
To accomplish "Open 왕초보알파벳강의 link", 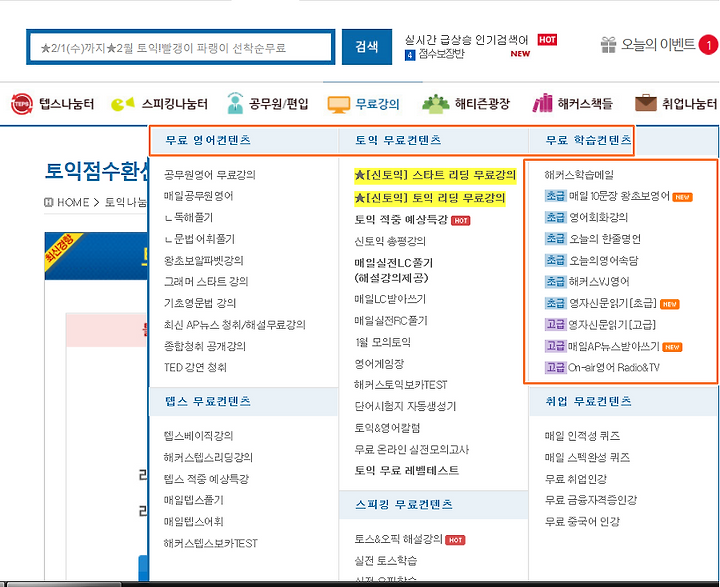I will [203, 260].
